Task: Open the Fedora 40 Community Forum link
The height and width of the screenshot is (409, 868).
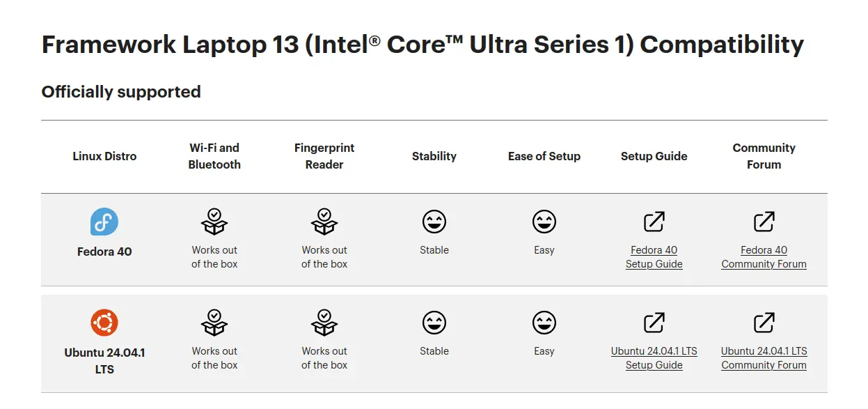Action: [764, 257]
